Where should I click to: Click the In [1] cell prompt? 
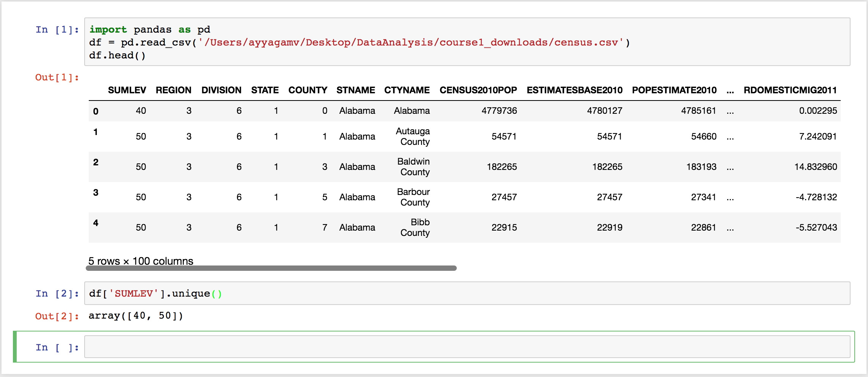(x=56, y=29)
